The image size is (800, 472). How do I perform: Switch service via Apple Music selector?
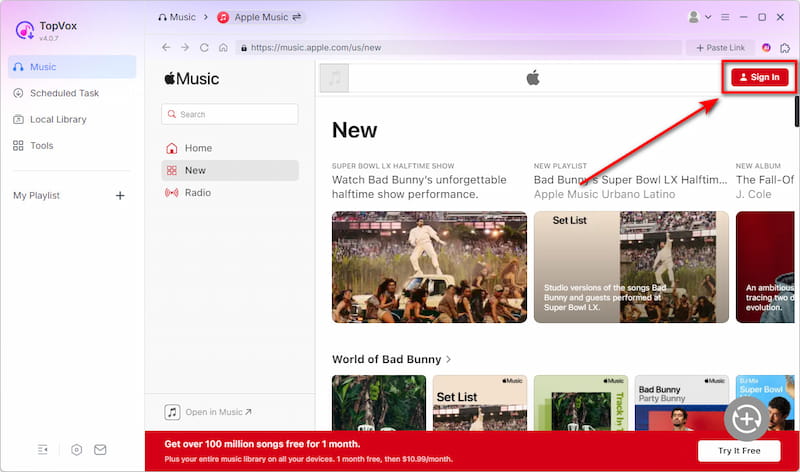point(261,17)
